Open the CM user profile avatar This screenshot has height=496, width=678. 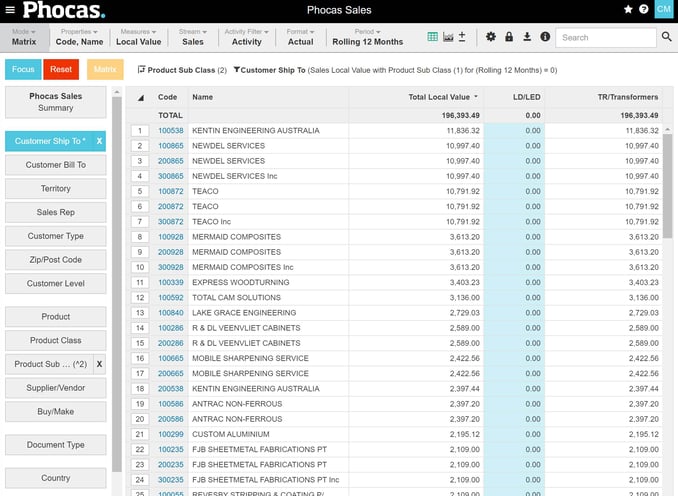[664, 9]
